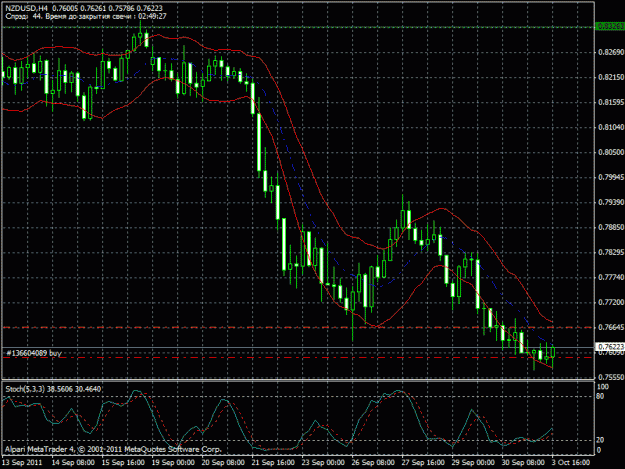Select the #136604089 buy order label
This screenshot has height=469, width=625.
coord(33,353)
